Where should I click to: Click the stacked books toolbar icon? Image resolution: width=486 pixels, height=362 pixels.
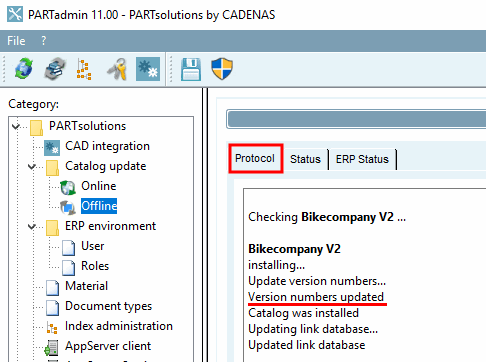point(55,69)
